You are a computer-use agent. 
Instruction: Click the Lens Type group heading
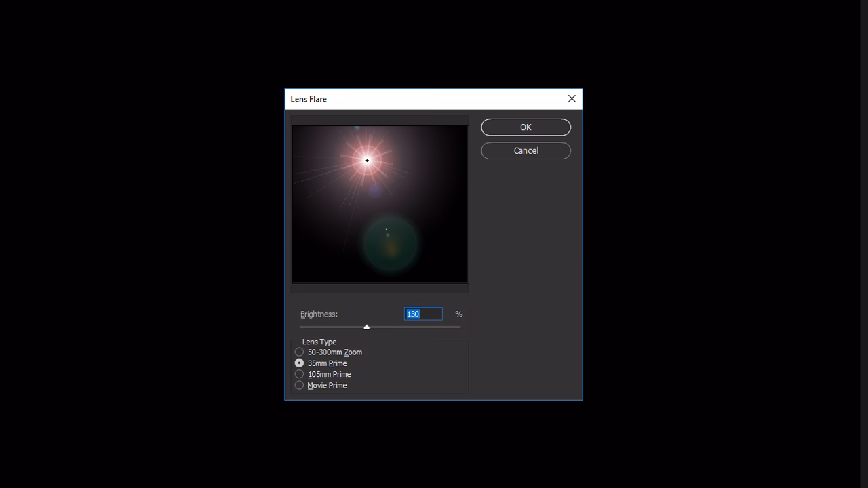(x=319, y=342)
